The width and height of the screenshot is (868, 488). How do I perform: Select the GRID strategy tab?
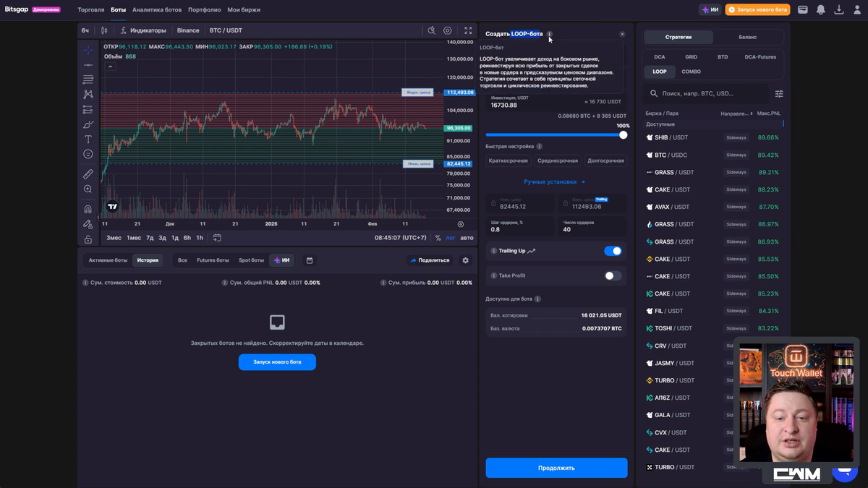[691, 56]
